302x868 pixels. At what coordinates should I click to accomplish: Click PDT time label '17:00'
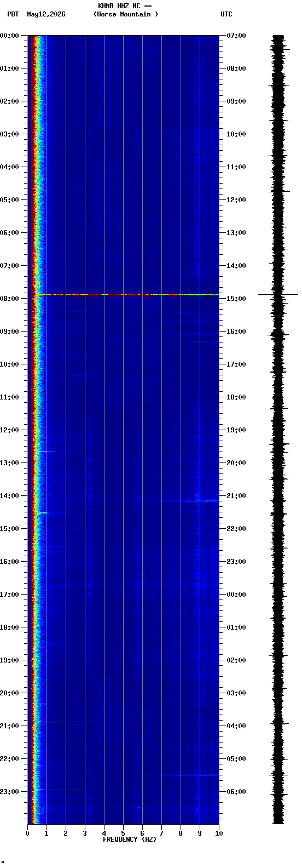click(x=9, y=595)
